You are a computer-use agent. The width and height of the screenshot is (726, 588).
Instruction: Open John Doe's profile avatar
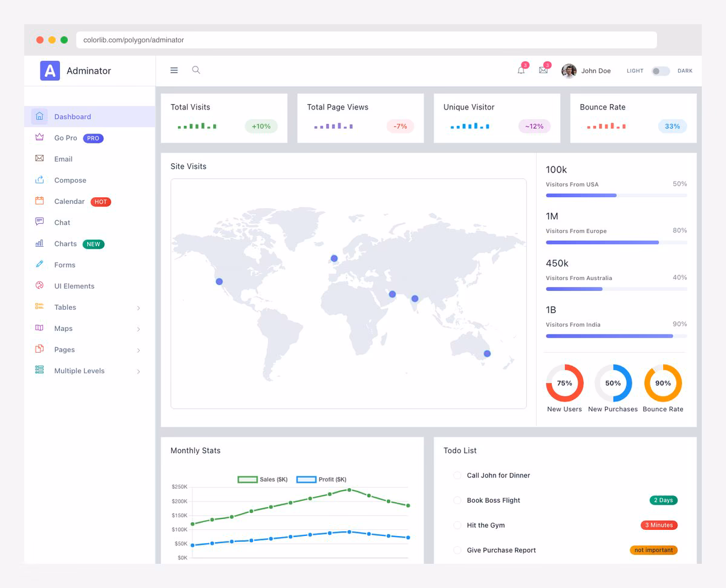[569, 70]
